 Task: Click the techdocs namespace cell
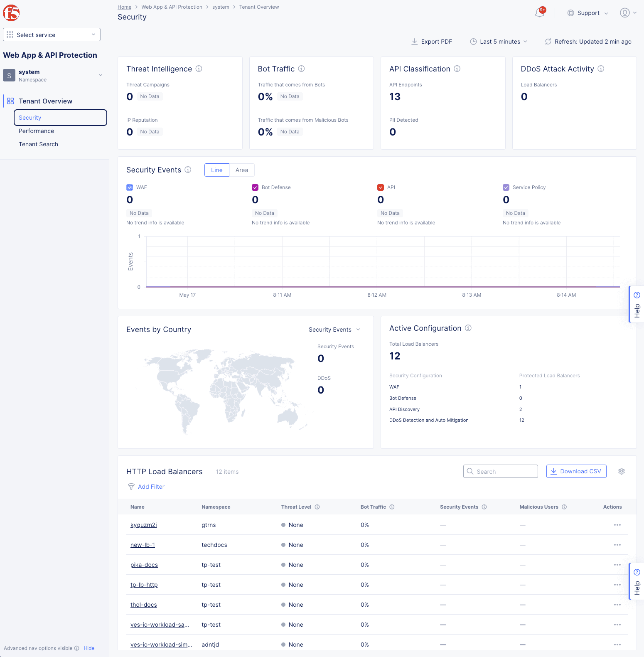tap(214, 545)
